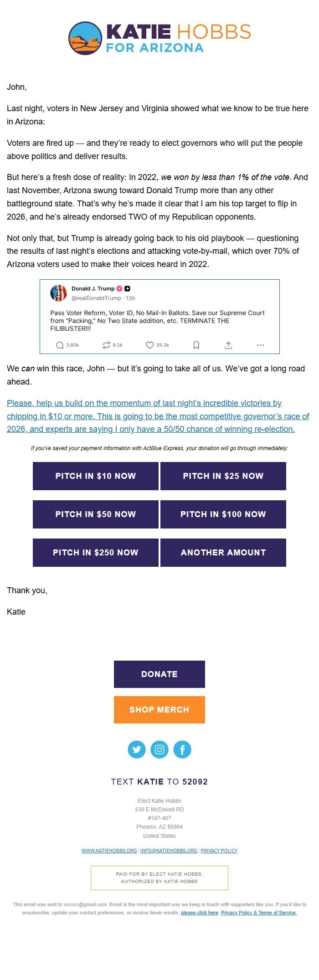This screenshot has height=980, width=319.
Task: Click PITCH IN $25 NOW
Action: click(x=223, y=476)
